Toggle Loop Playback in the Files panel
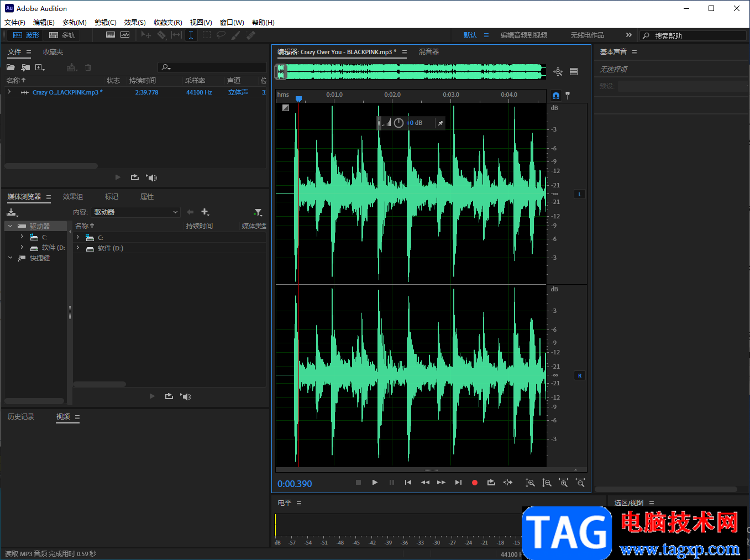Image resolution: width=750 pixels, height=560 pixels. tap(135, 177)
